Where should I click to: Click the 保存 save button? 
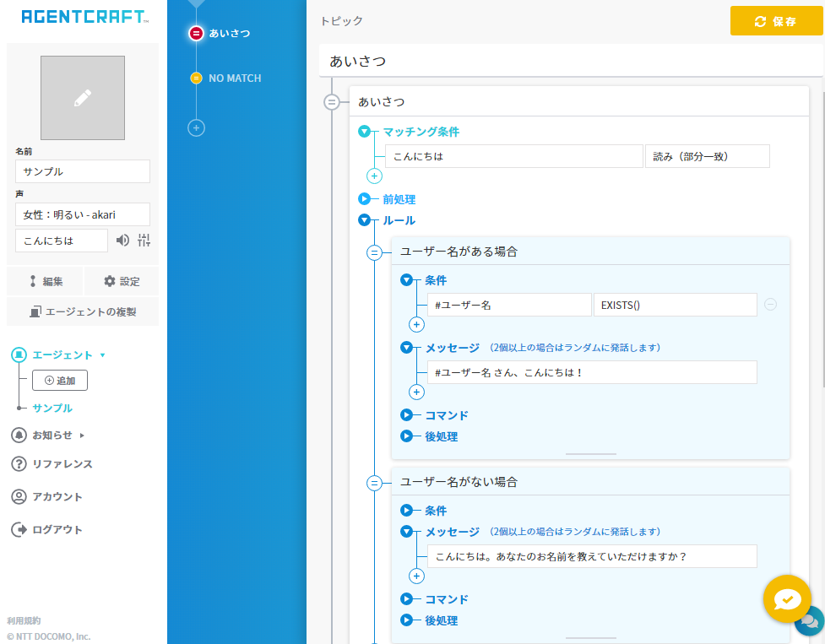[x=776, y=21]
